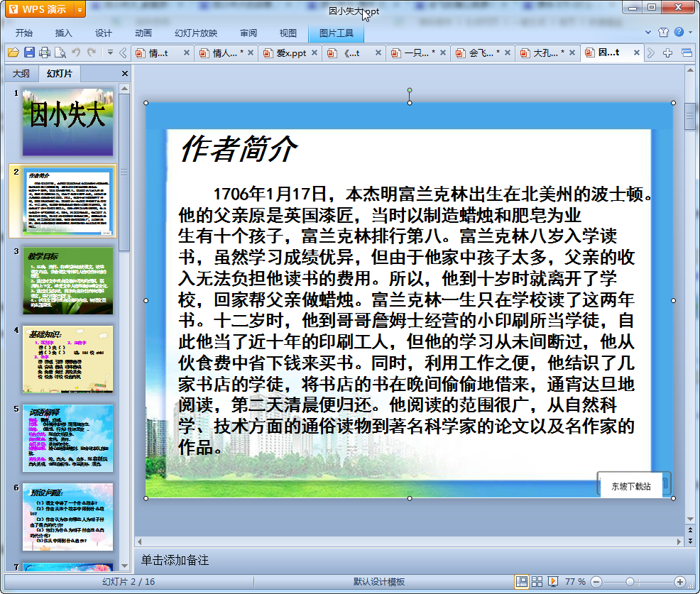
Task: Close the 爱x.ppt document tab
Action: (315, 53)
